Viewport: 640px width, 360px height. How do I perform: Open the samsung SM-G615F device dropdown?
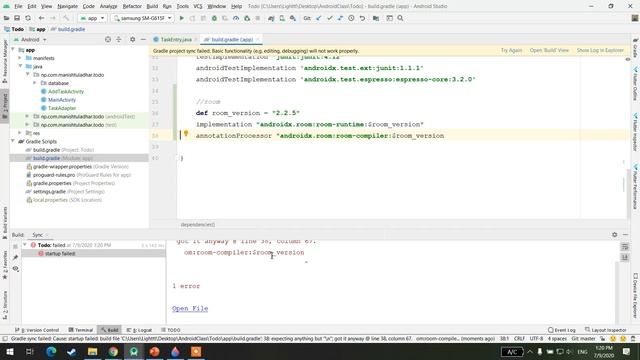point(142,18)
